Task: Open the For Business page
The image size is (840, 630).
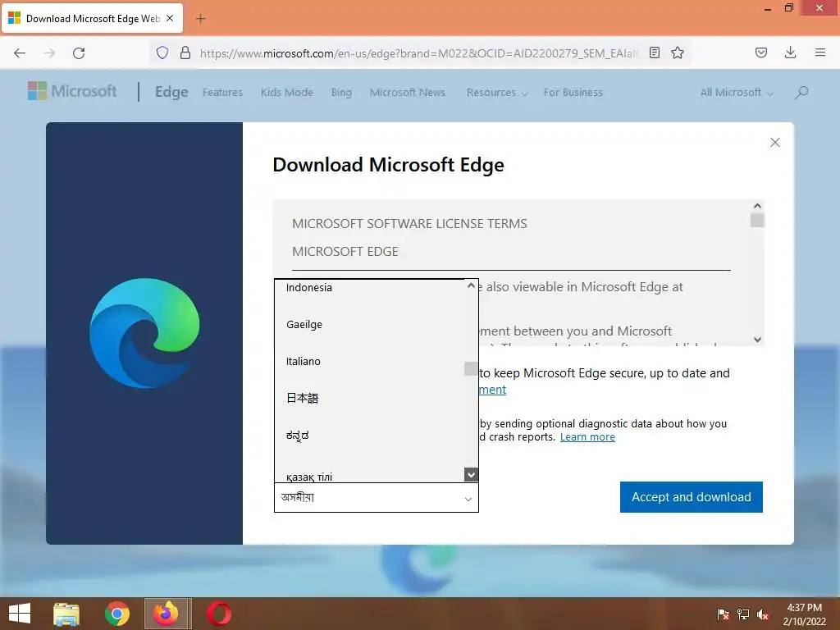Action: [x=573, y=92]
